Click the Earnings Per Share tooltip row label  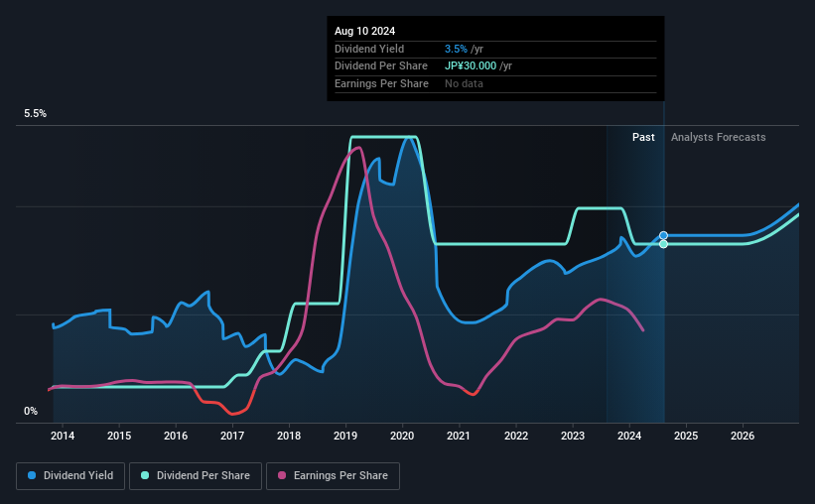[x=381, y=83]
